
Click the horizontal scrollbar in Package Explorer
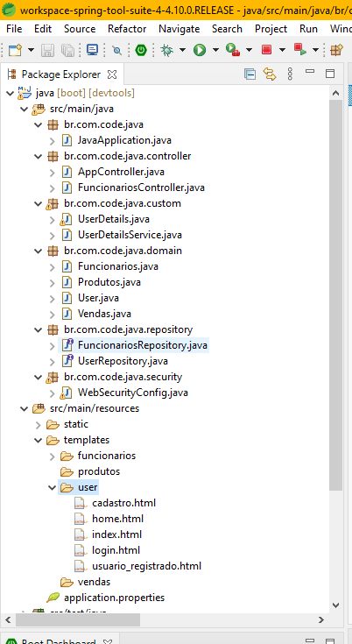click(78, 619)
